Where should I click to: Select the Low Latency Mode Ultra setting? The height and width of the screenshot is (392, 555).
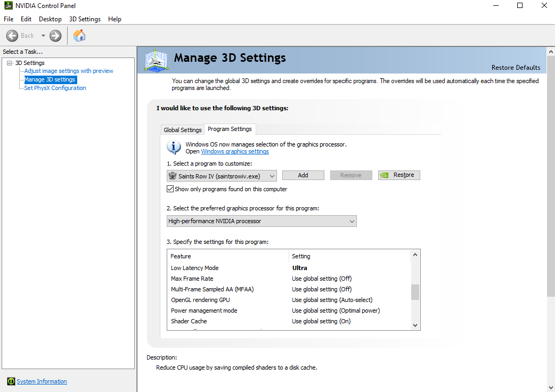pyautogui.click(x=300, y=268)
